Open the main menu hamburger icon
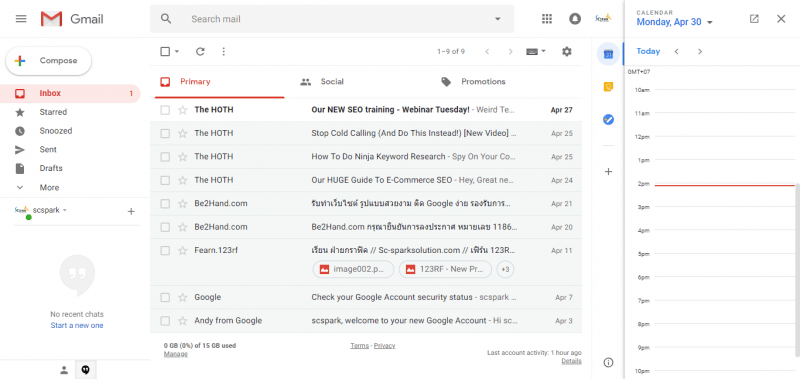Screen dimensions: 800x383 (x=21, y=19)
